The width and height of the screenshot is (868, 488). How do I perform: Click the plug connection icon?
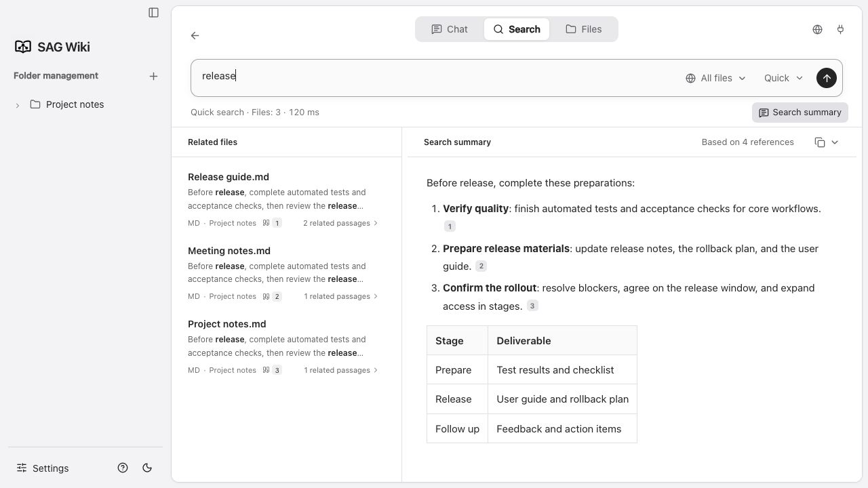click(840, 29)
